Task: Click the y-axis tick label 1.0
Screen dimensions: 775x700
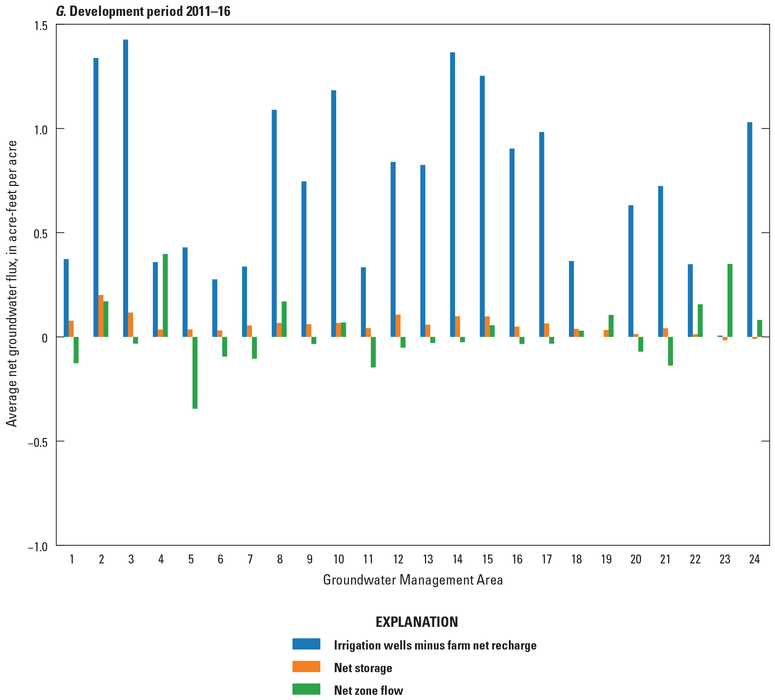Action: [40, 130]
